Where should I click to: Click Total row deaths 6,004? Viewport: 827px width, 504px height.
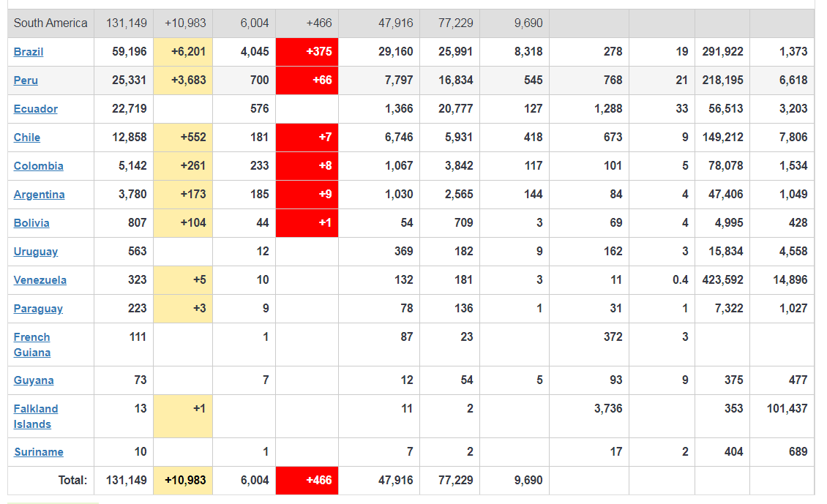pyautogui.click(x=255, y=481)
